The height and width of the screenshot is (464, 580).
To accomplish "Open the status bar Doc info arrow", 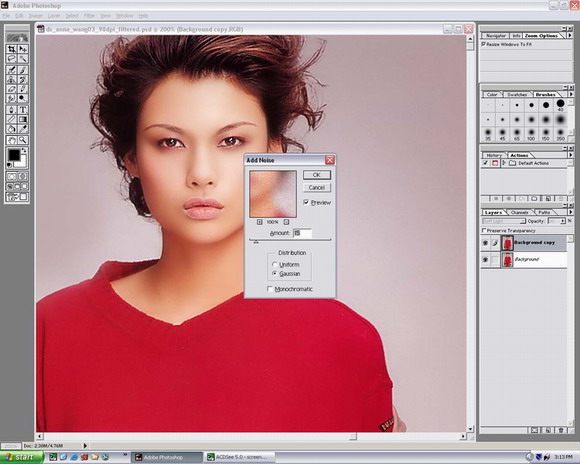I will pos(85,445).
